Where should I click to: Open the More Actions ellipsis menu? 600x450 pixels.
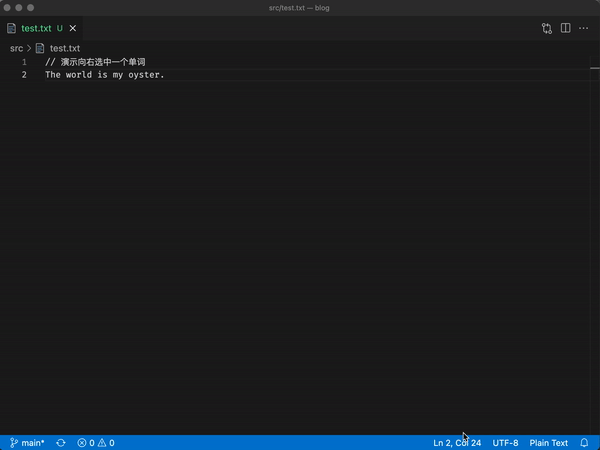pos(584,28)
